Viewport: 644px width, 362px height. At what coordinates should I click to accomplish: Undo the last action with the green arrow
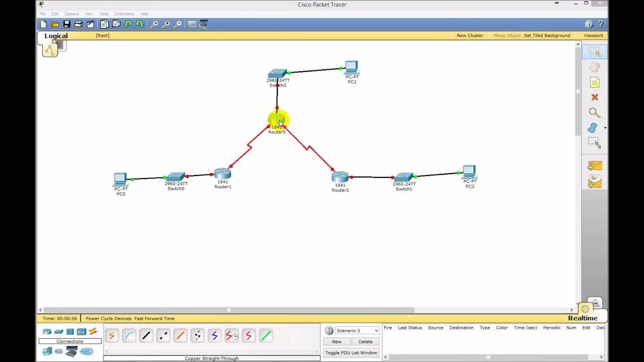coord(128,24)
